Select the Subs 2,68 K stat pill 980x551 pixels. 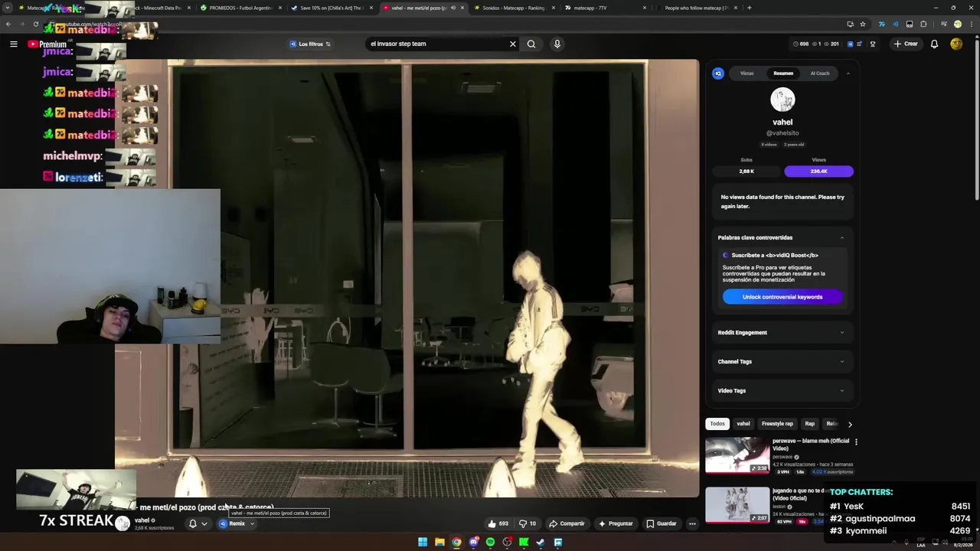point(746,171)
